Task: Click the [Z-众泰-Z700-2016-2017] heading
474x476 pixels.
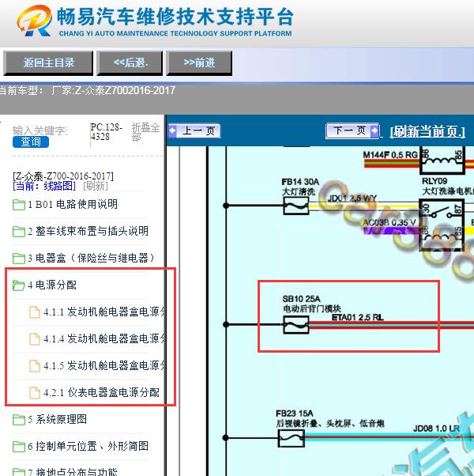Action: click(x=63, y=176)
